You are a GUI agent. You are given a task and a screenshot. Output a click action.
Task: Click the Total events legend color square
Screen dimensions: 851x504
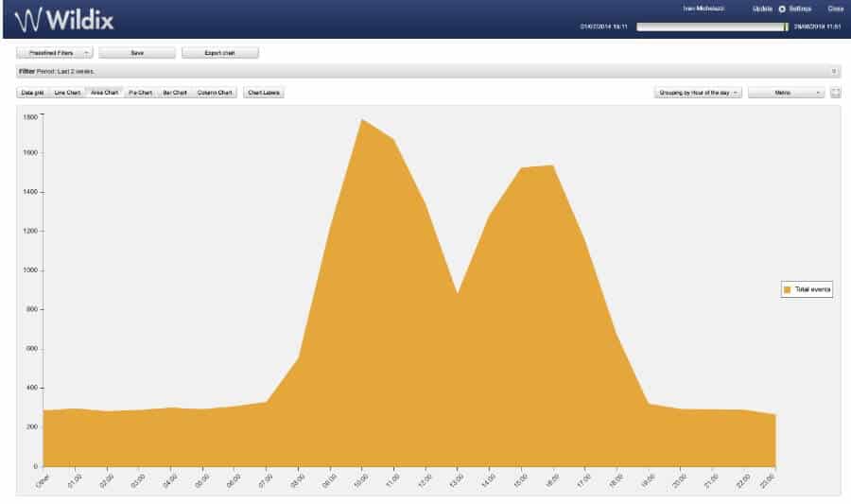click(787, 290)
